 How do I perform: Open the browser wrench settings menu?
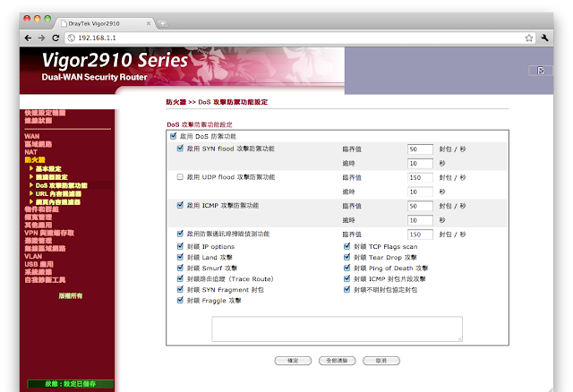point(544,38)
